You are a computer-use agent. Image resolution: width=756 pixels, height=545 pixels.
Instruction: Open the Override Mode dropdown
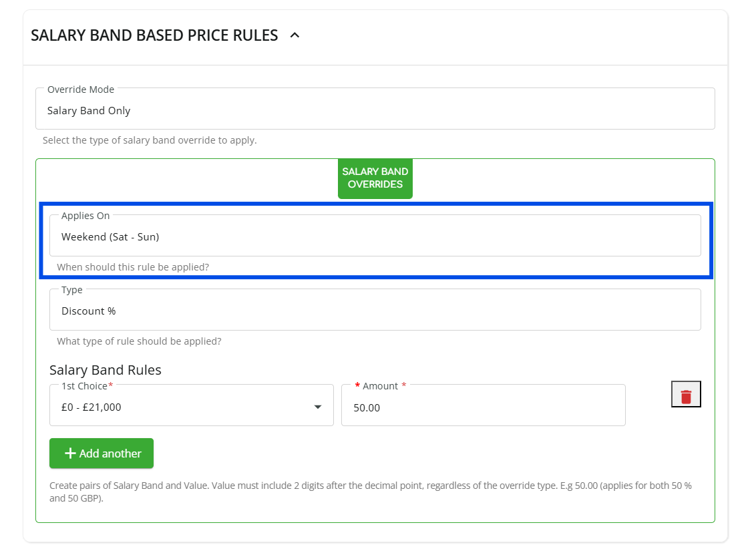(375, 111)
